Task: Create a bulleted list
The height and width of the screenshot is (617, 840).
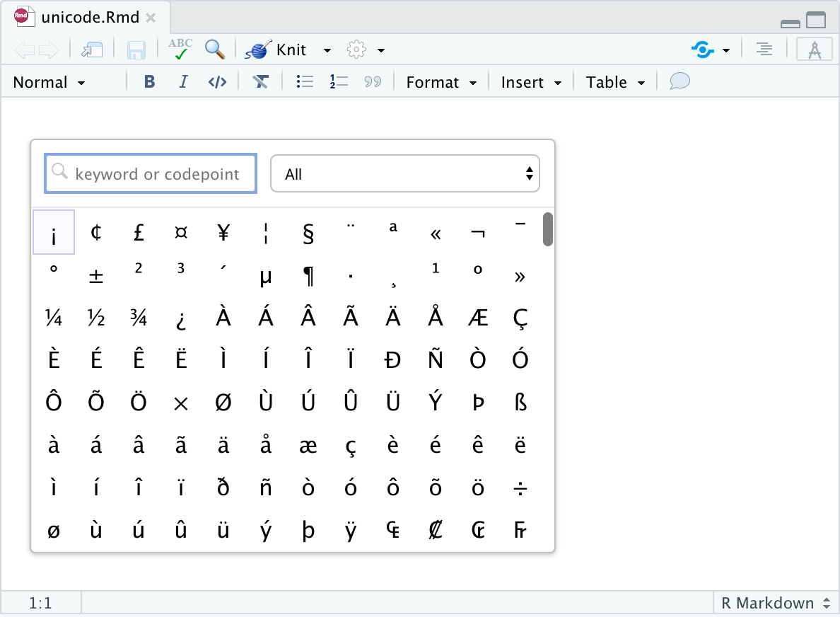Action: (305, 81)
